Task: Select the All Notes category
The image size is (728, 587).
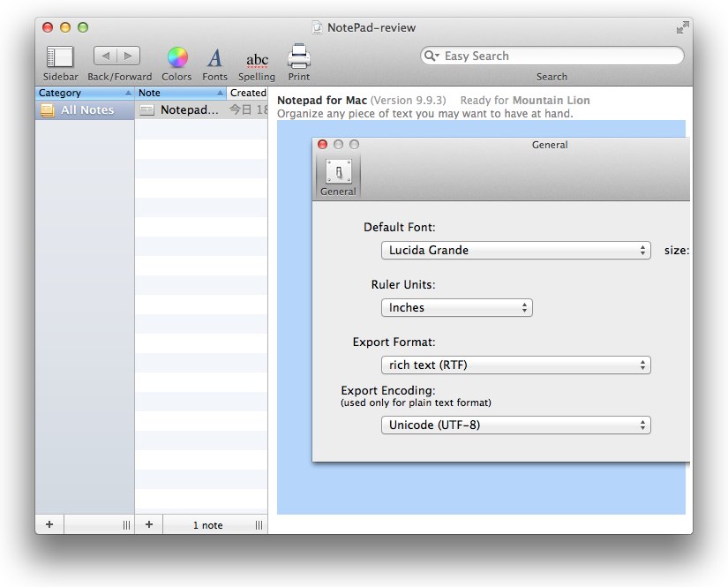Action: coord(85,110)
